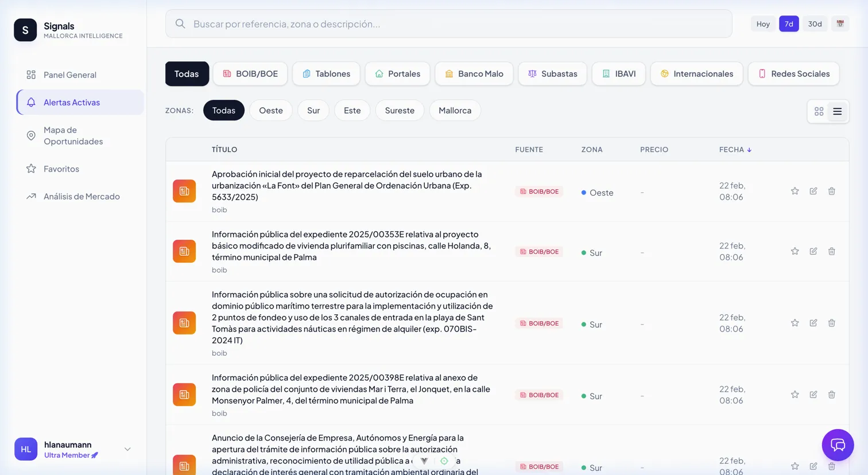Open the chat support bubble

pyautogui.click(x=838, y=445)
